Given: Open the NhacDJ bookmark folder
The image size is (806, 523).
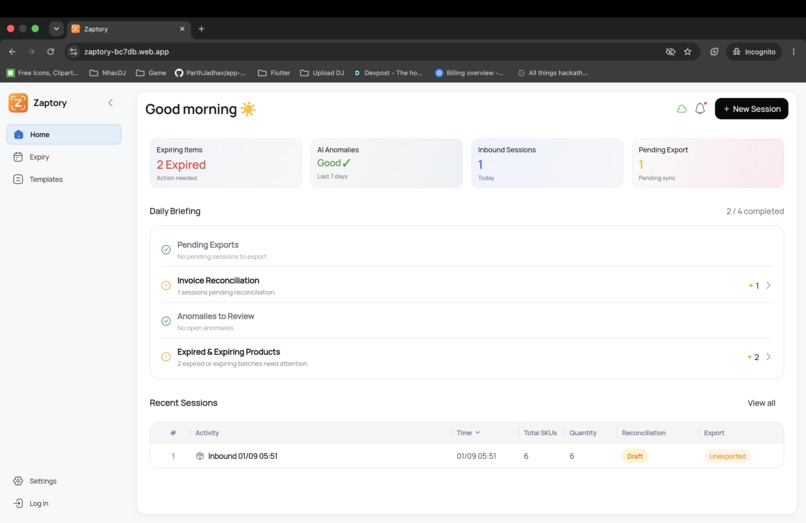Looking at the screenshot, I should (x=108, y=73).
